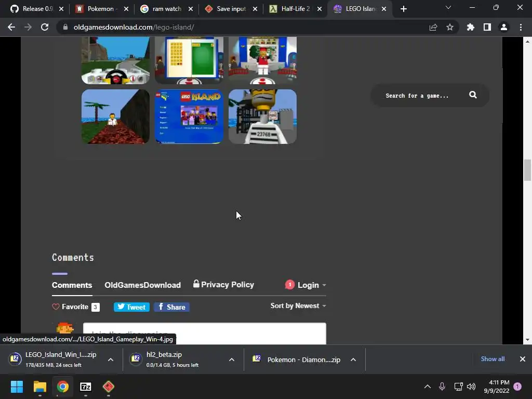Expand options for hl2_beta.zip download
Screen dimensions: 532x399
232,360
